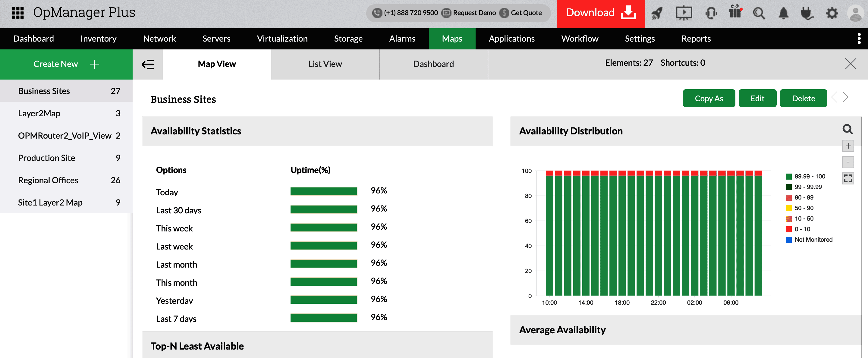Viewport: 868px width, 358px height.
Task: Click the notifications bell icon
Action: pos(783,13)
